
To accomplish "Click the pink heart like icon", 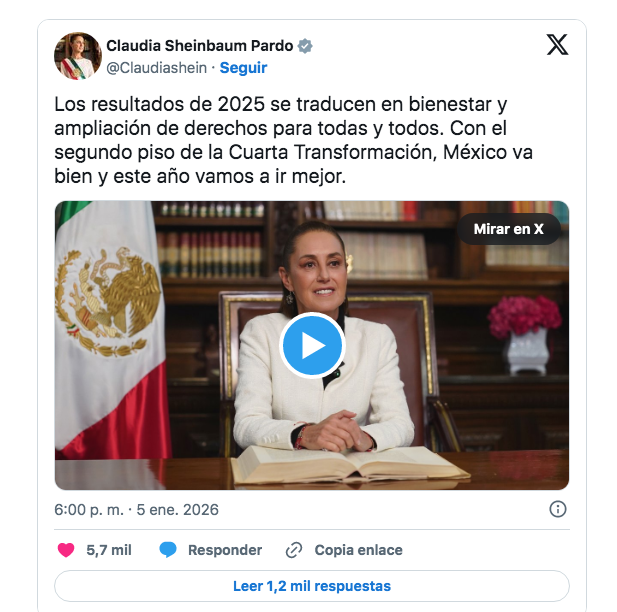I will [66, 550].
